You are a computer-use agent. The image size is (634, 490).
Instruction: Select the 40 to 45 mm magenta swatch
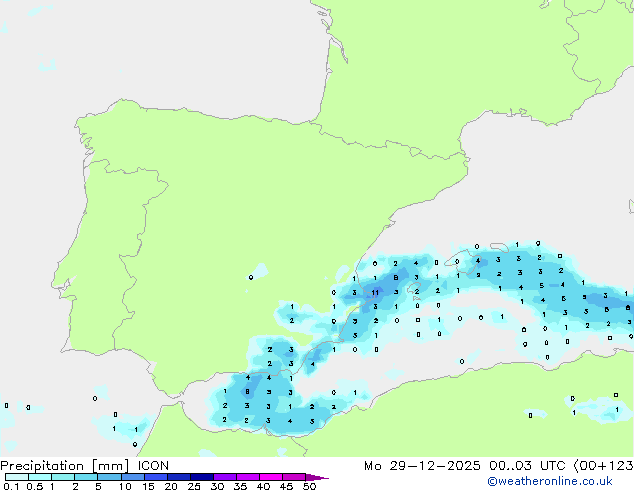[x=271, y=477]
